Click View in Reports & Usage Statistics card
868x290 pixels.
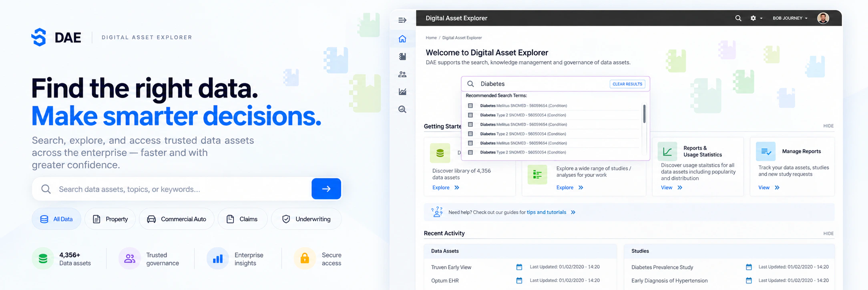tap(671, 188)
